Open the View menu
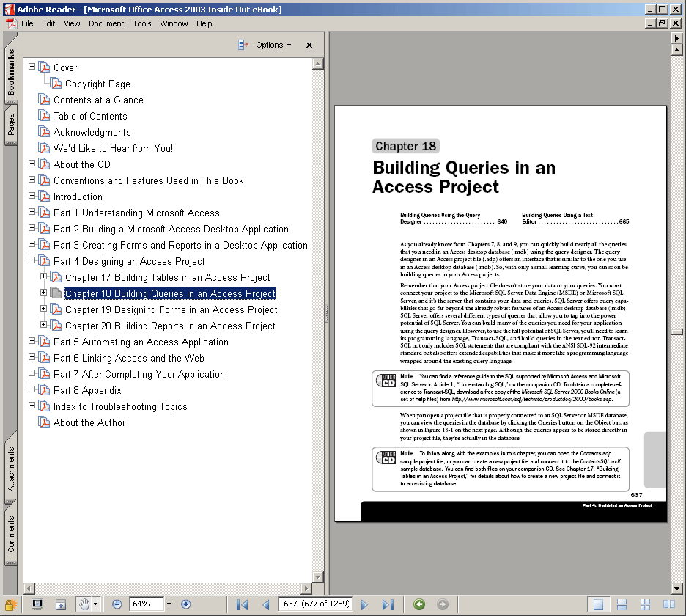 coord(72,23)
